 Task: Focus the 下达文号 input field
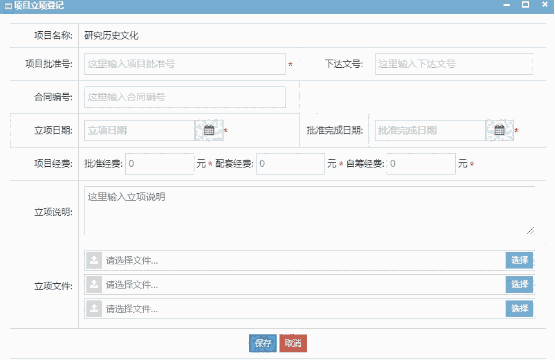point(454,64)
